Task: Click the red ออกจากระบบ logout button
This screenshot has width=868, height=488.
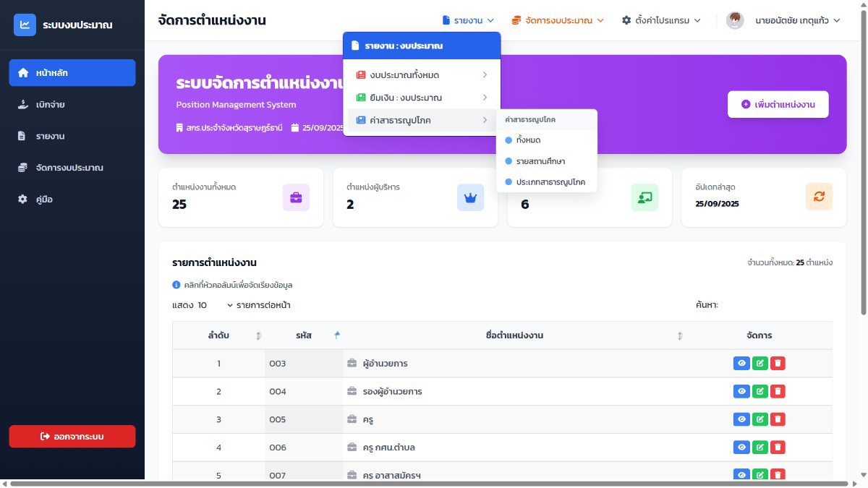Action: click(72, 437)
